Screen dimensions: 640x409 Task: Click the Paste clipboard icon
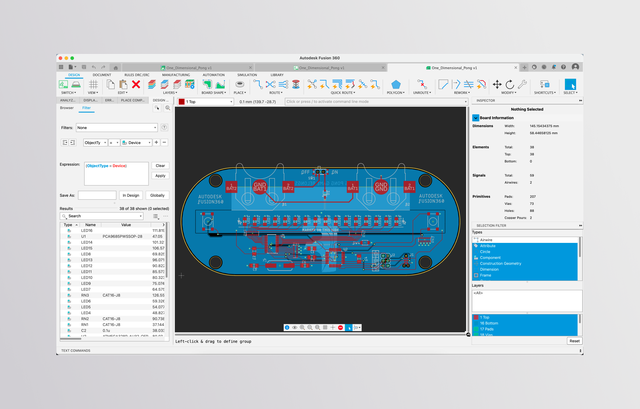point(123,84)
